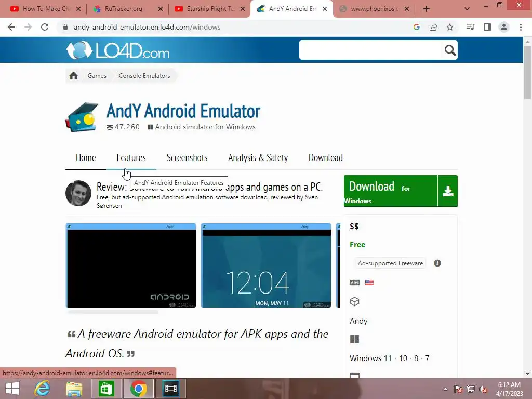Screen dimensions: 532x399
Task: Click the Andy publisher name
Action: coord(358,321)
